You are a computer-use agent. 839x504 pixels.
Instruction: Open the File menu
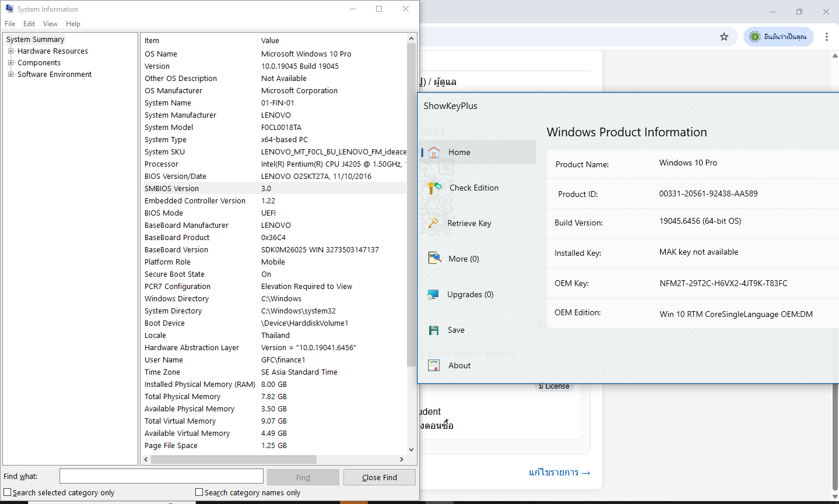click(10, 24)
